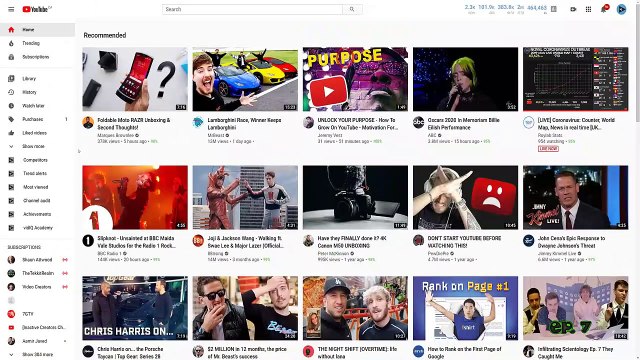Open Subscriptions in sidebar
640x360 pixels.
coord(37,57)
